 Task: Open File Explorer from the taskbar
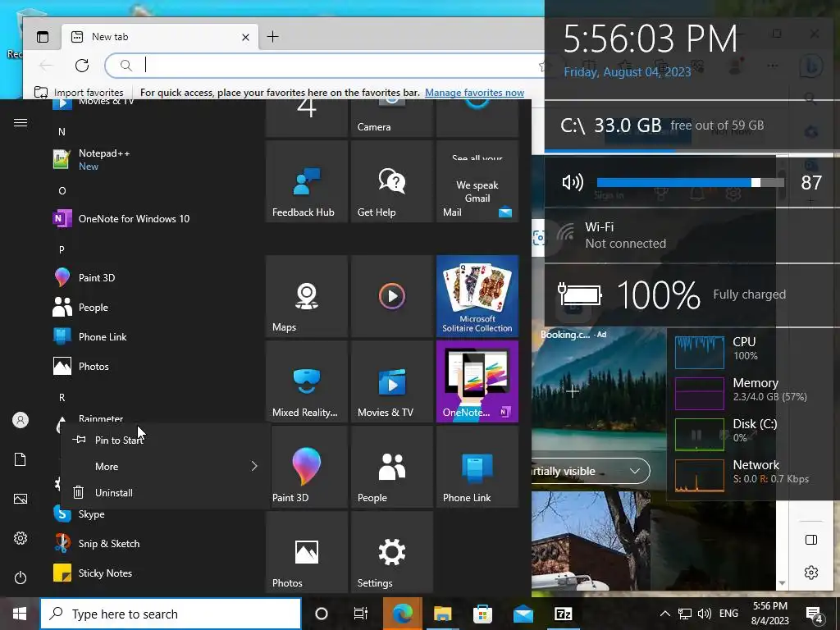click(x=442, y=614)
